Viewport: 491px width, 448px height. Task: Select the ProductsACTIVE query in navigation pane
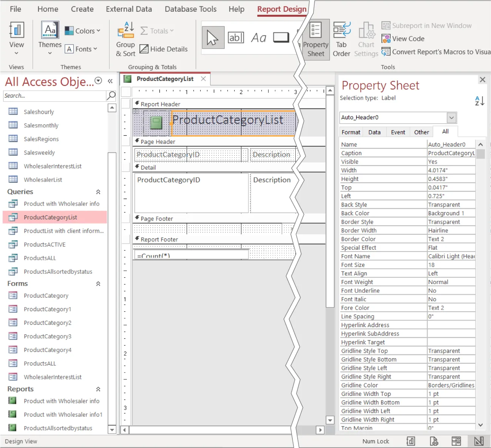click(x=45, y=244)
